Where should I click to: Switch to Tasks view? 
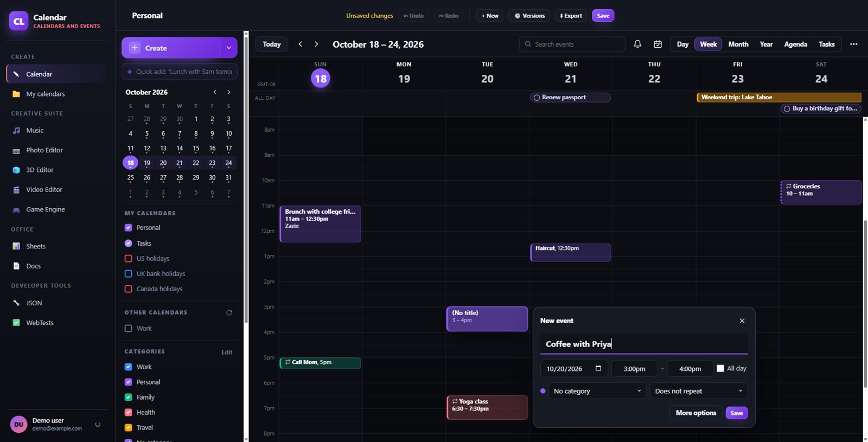[826, 44]
